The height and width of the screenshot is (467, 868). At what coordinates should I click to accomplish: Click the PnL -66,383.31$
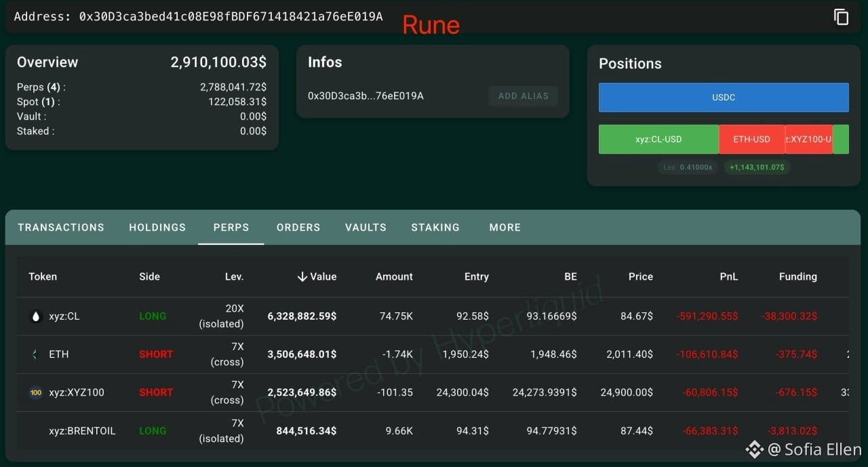(x=710, y=430)
